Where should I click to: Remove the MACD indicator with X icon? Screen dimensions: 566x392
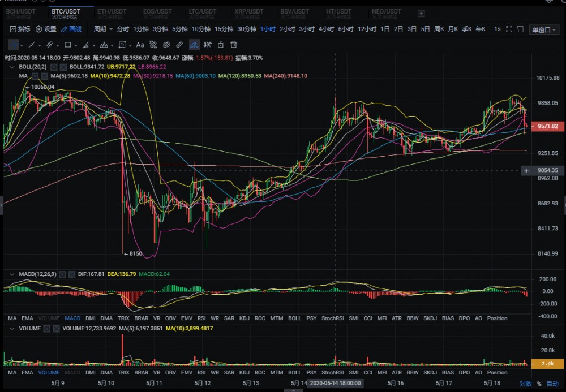tap(71, 274)
